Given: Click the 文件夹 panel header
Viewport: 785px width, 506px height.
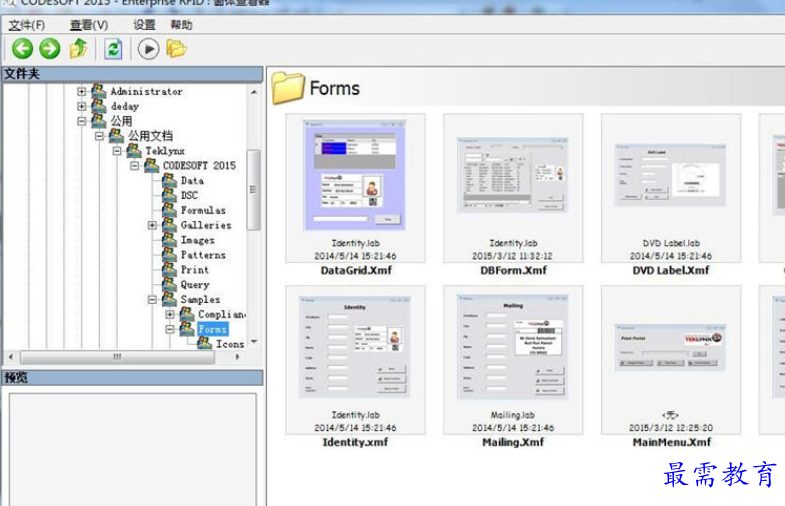Looking at the screenshot, I should click(x=132, y=74).
